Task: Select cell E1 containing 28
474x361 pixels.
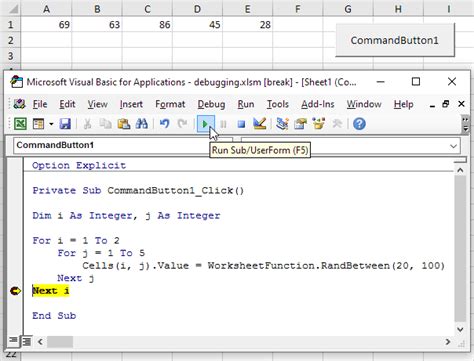Action: (247, 25)
